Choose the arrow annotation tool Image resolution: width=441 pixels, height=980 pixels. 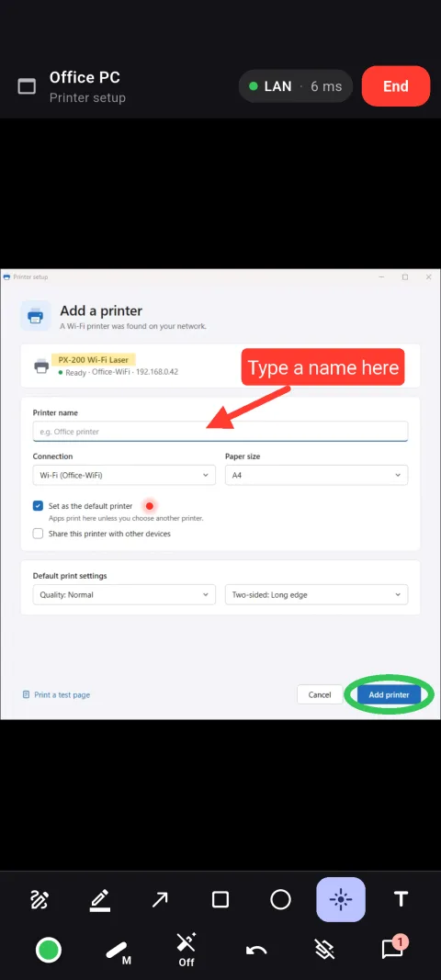click(160, 899)
